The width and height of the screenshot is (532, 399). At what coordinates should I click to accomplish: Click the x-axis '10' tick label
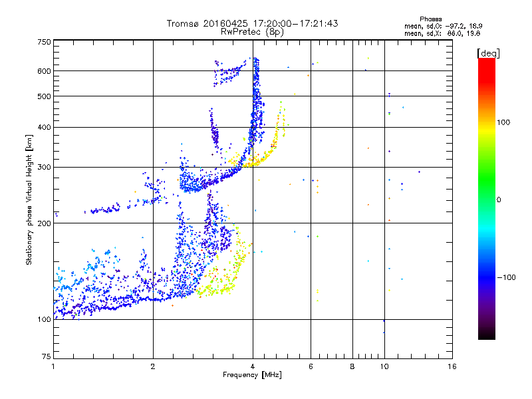[x=384, y=366]
